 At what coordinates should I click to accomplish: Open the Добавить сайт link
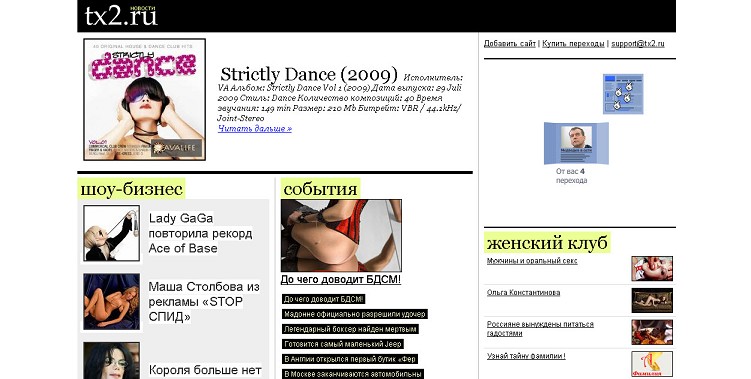[x=510, y=44]
